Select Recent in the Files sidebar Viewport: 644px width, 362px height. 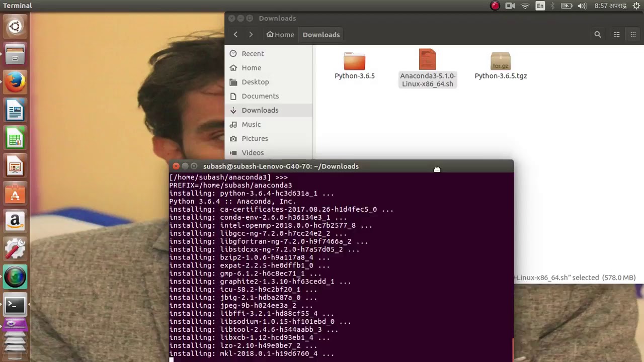(x=269, y=54)
